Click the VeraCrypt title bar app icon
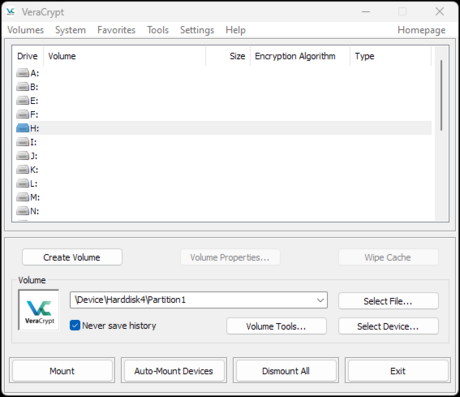The image size is (460, 397). (11, 12)
